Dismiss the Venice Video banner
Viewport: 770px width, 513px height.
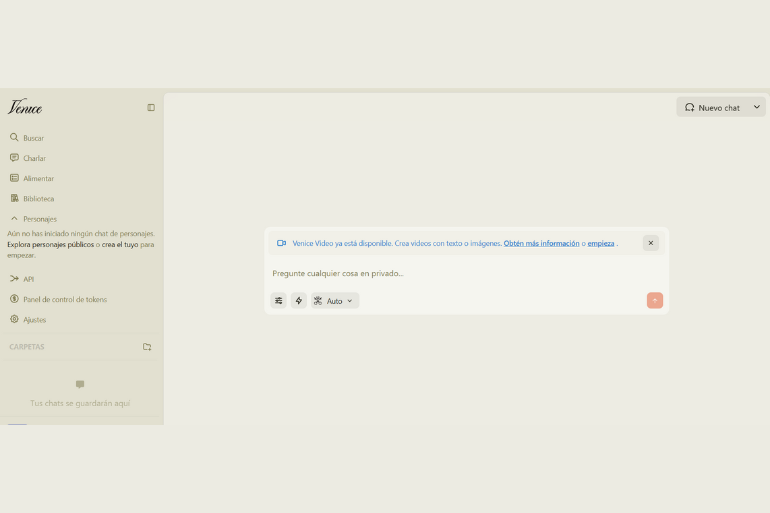(x=651, y=243)
